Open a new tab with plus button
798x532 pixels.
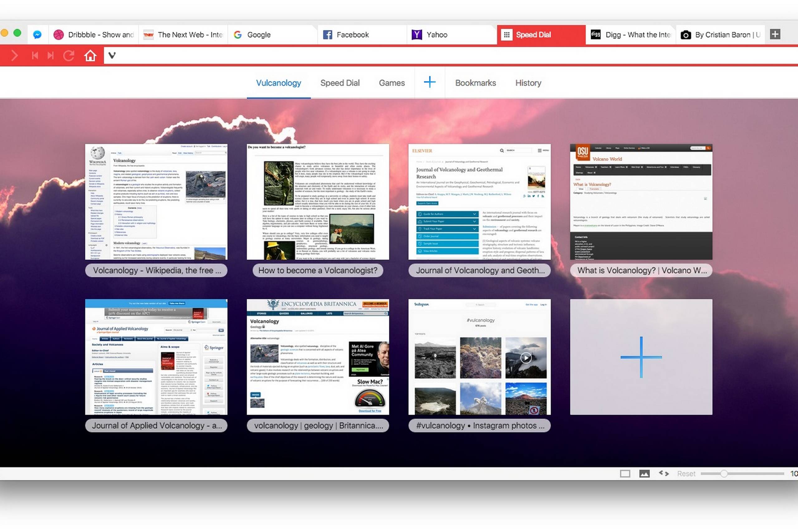(775, 34)
